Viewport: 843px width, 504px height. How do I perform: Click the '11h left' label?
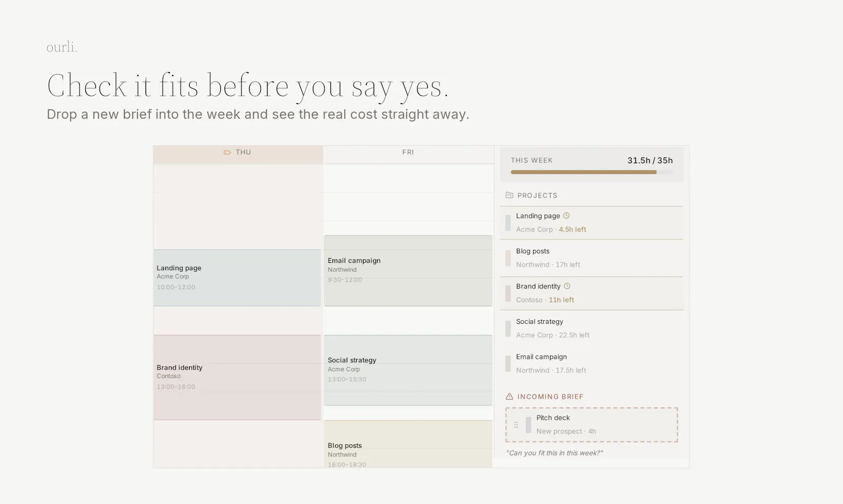click(562, 300)
